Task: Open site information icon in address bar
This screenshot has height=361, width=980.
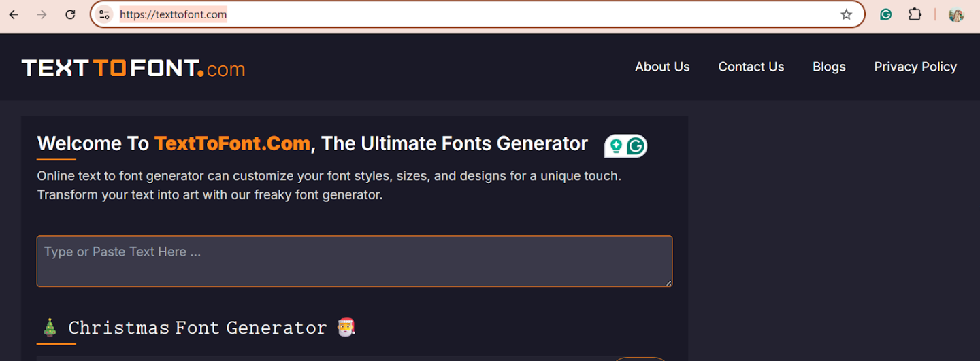Action: pos(104,14)
